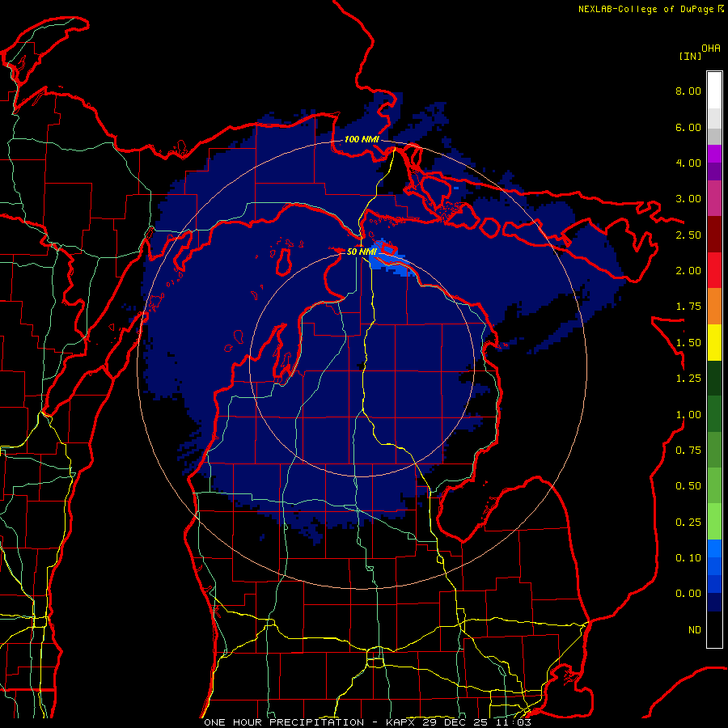Select the 50 NMI range ring label
Viewport: 728px width, 728px height.
click(362, 252)
